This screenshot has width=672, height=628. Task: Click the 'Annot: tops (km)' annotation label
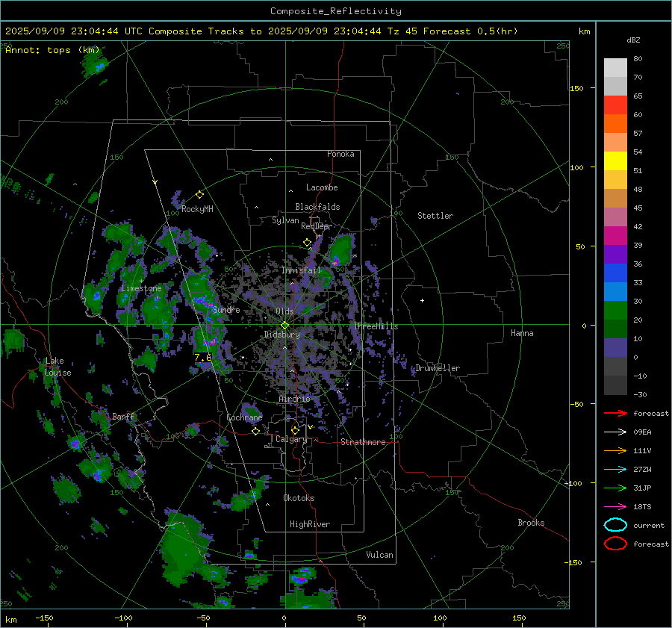point(52,50)
